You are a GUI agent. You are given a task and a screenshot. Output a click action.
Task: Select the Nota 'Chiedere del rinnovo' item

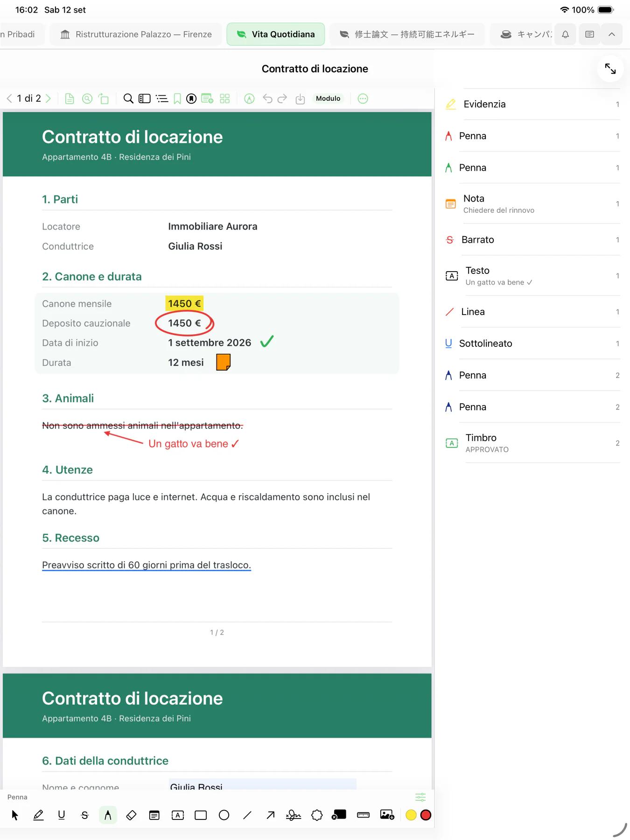532,203
